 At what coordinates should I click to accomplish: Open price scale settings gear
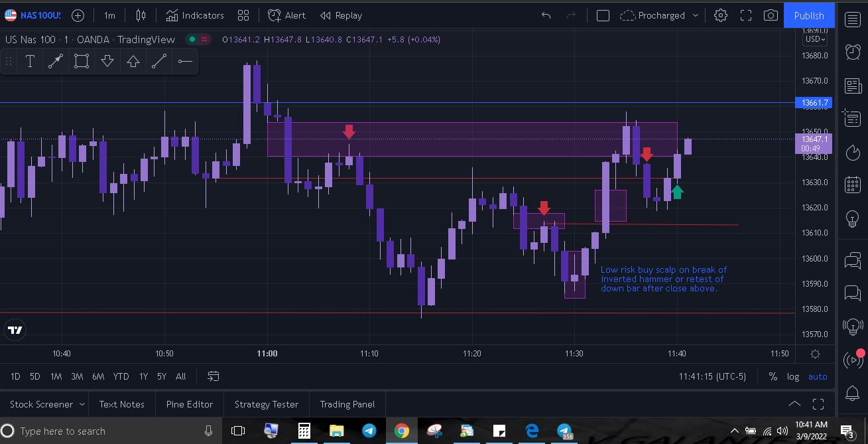coord(815,354)
